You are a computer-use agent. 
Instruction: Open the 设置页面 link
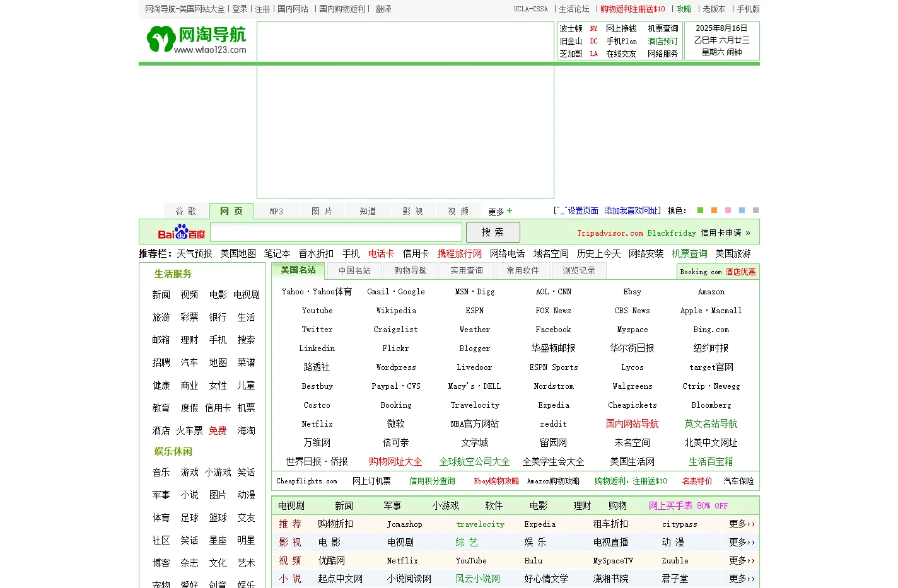tap(583, 211)
